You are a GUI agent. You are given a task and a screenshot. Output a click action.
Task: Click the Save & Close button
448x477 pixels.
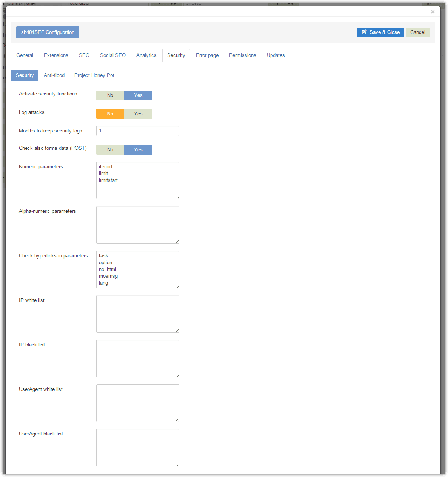[380, 32]
